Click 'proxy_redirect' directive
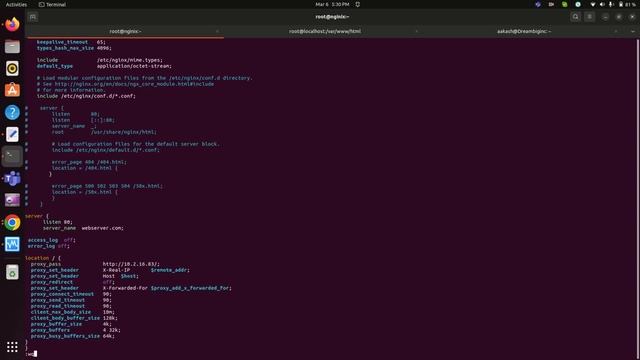This screenshot has width=640, height=360. (52, 282)
